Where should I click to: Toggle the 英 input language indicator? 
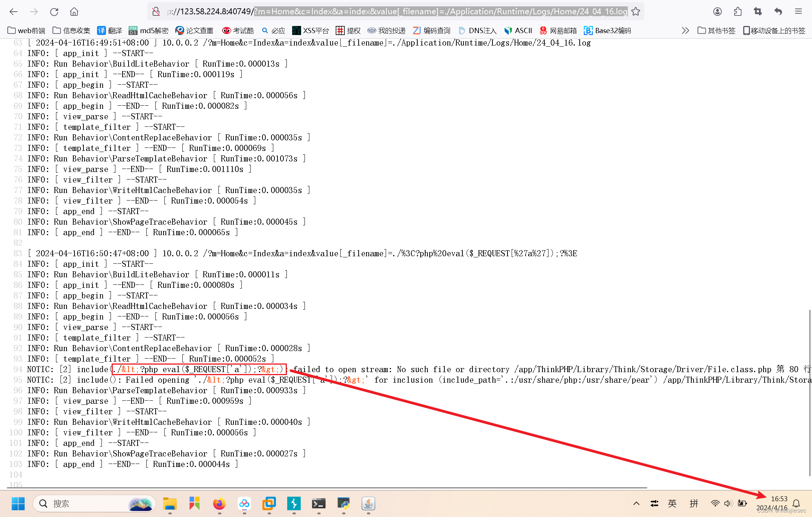tap(672, 503)
